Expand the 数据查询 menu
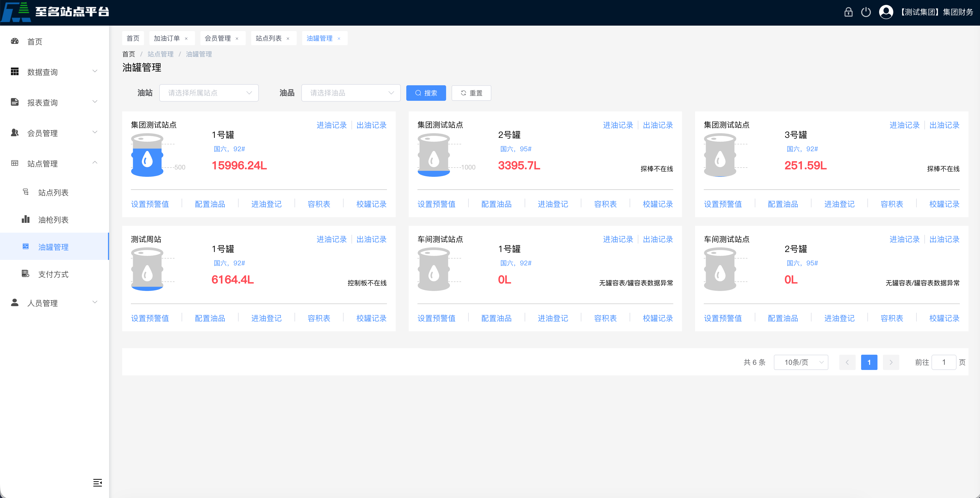The height and width of the screenshot is (498, 980). click(95, 71)
